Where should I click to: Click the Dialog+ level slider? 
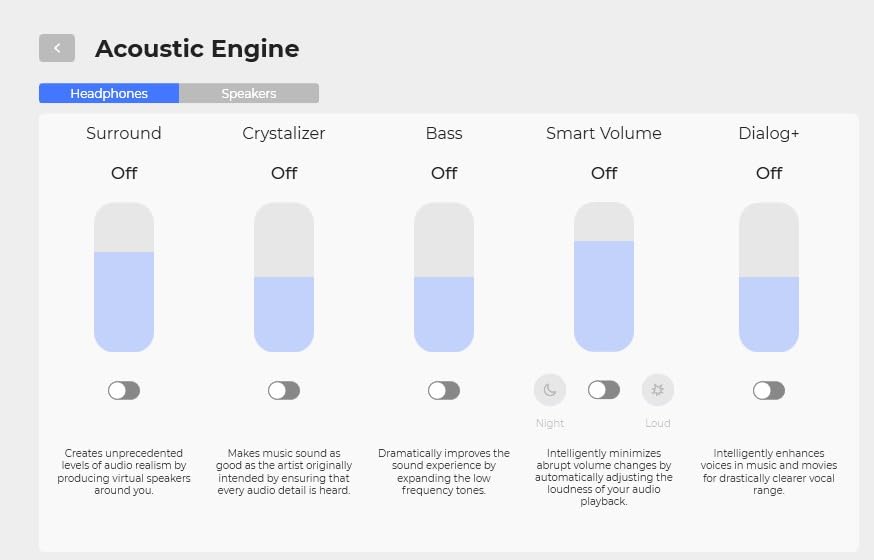coord(769,277)
